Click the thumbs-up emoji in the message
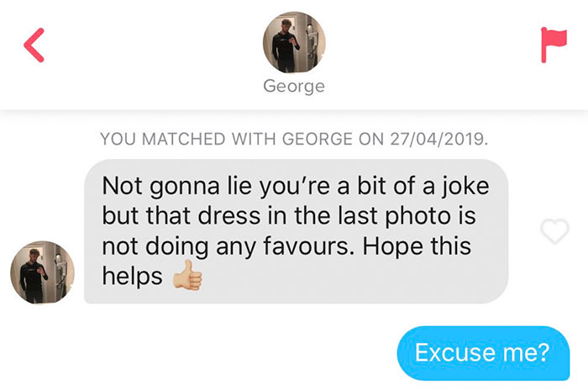This screenshot has height=391, width=588. point(188,278)
